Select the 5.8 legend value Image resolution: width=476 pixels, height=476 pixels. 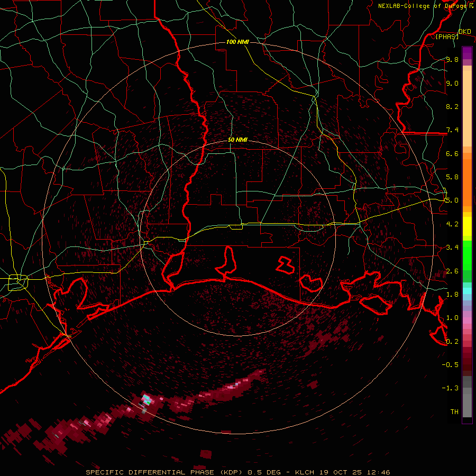pyautogui.click(x=452, y=177)
